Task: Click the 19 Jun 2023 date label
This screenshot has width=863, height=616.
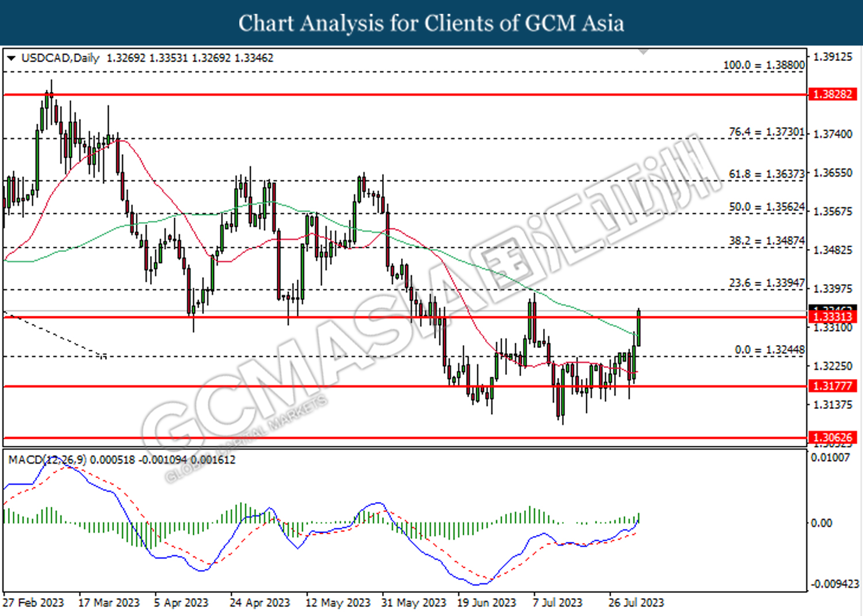Action: (486, 603)
